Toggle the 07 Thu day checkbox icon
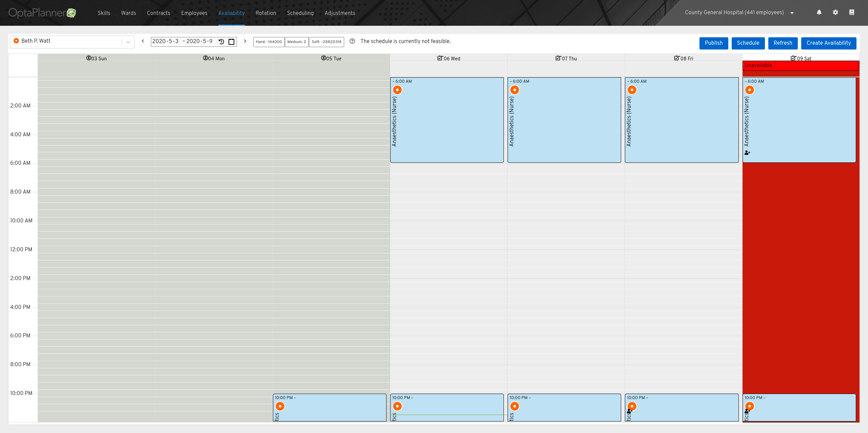The width and height of the screenshot is (868, 433). coord(558,58)
